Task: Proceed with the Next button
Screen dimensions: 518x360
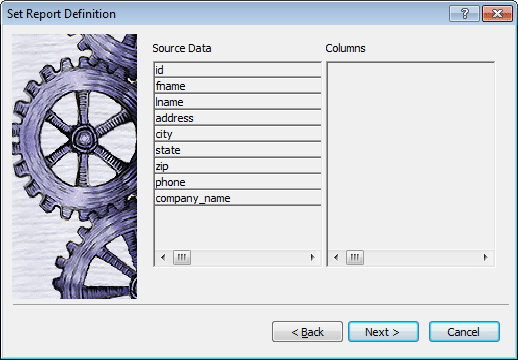Action: [383, 332]
